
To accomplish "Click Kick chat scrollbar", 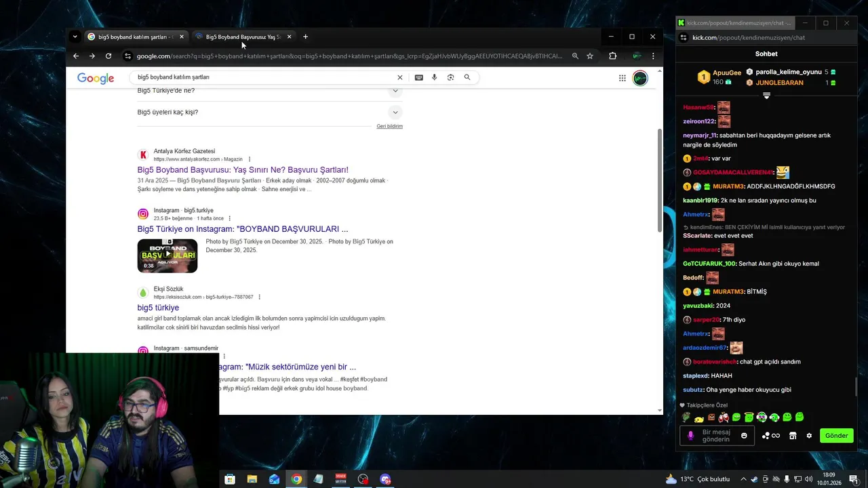I will (x=856, y=388).
